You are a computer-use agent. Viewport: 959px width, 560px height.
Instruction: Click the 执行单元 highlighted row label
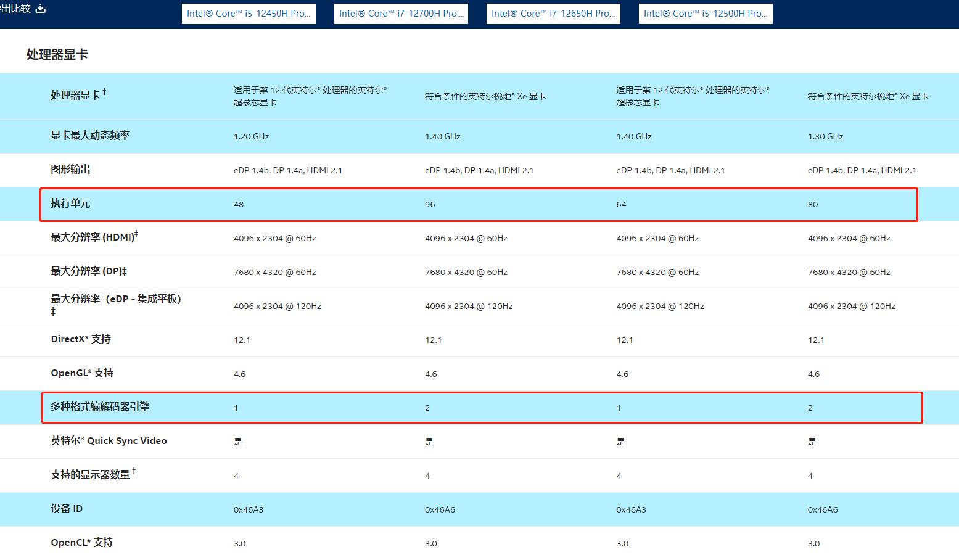pos(70,204)
